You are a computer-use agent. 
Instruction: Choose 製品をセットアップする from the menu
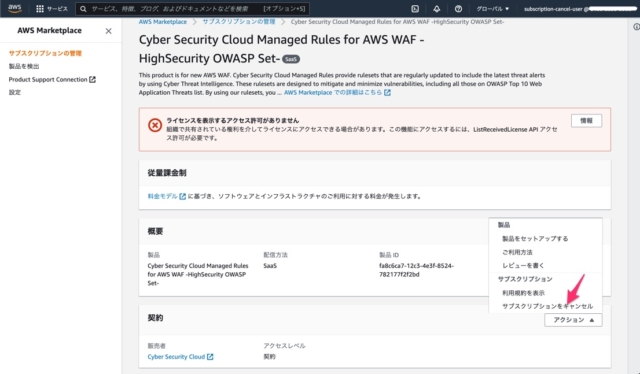pos(535,238)
